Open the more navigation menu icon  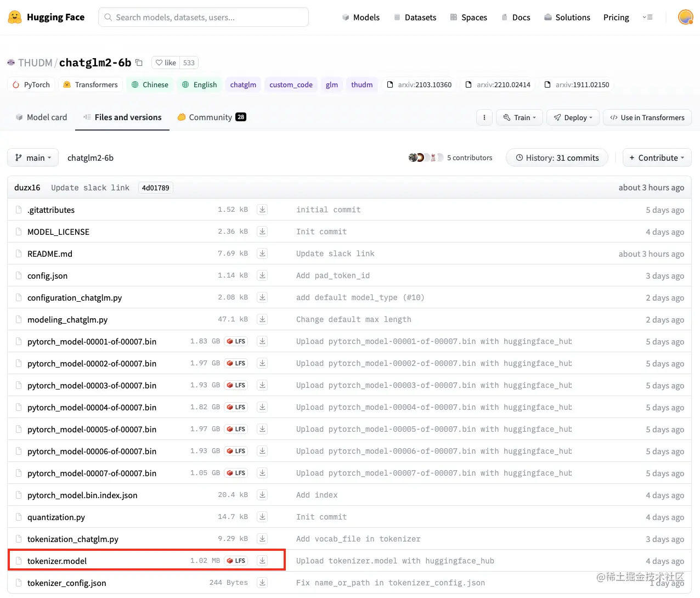647,17
